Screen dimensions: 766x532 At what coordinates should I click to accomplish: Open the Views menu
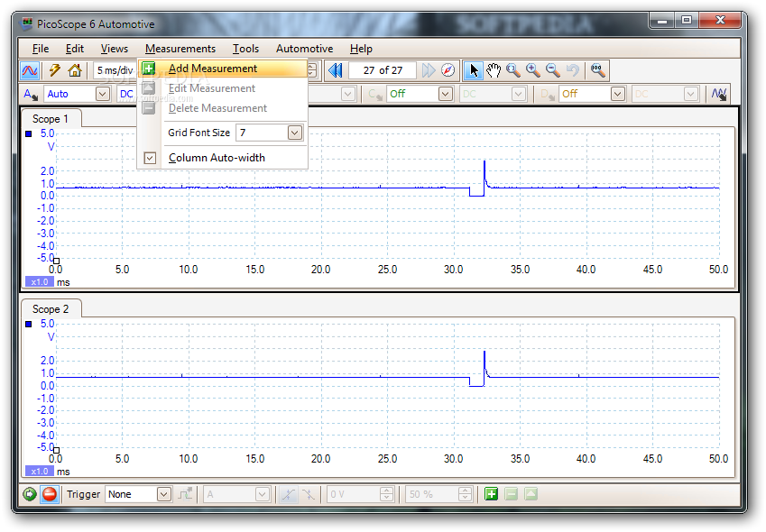coord(115,49)
